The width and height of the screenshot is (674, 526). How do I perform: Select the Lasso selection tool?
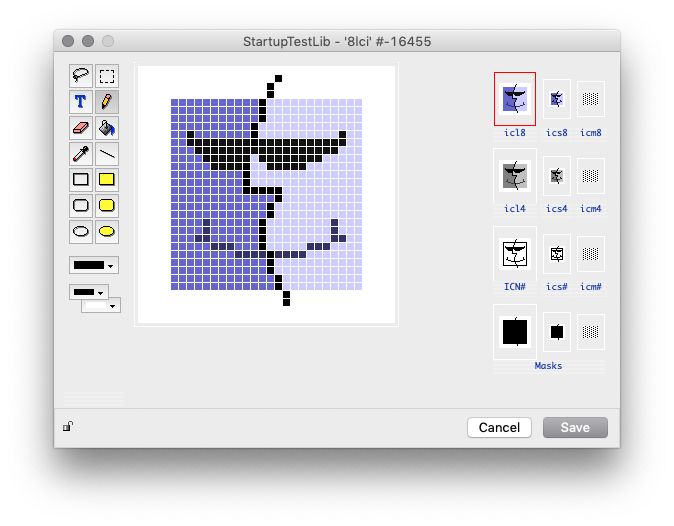[81, 76]
